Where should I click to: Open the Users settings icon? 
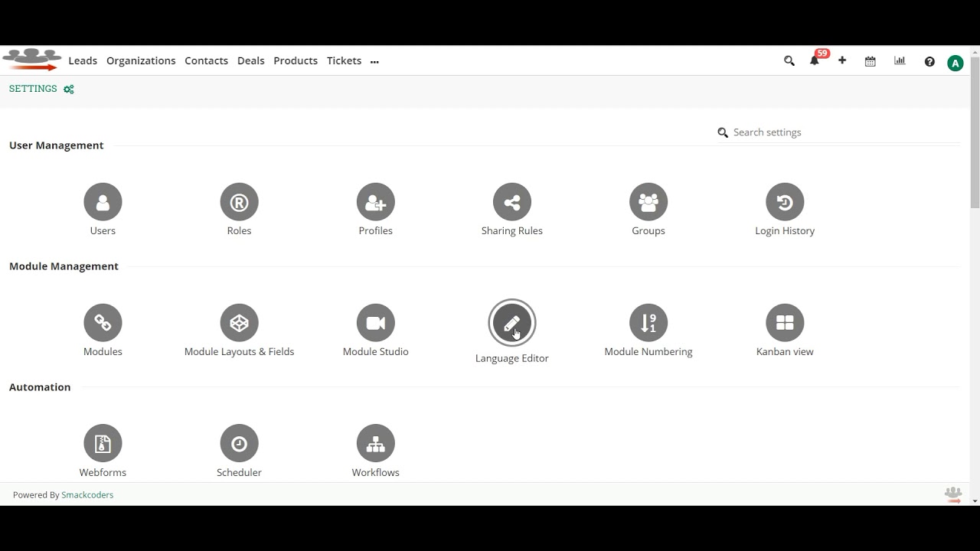point(103,202)
